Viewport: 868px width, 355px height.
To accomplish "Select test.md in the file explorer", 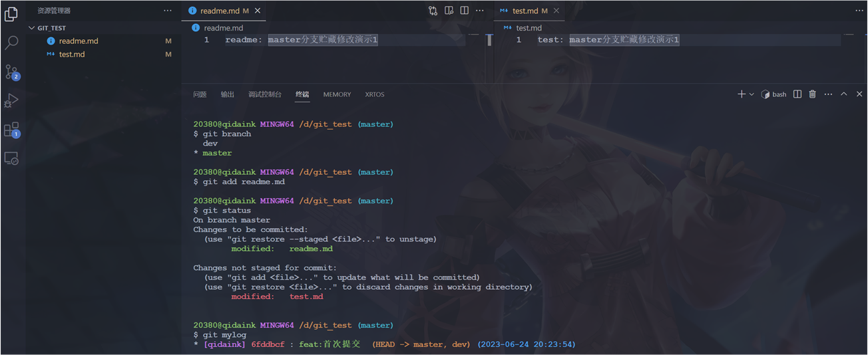I will click(72, 55).
